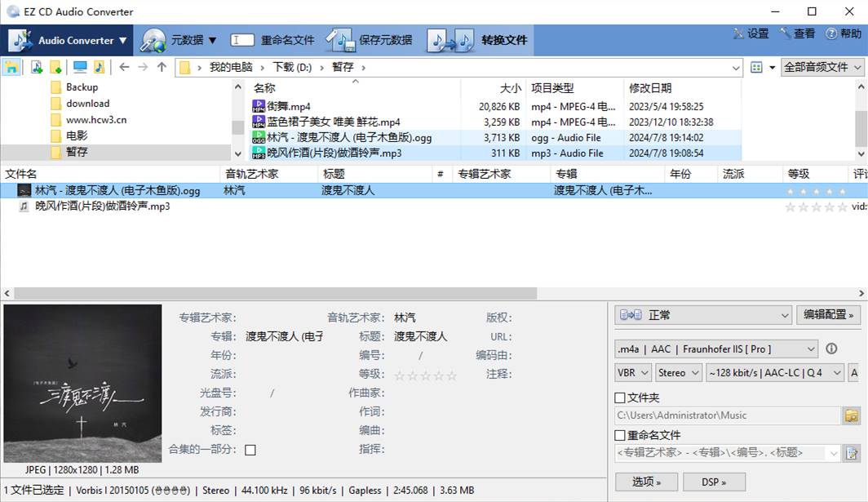Open the .m4a AAC format dropdown
Screen dimensions: 868x502
716,349
